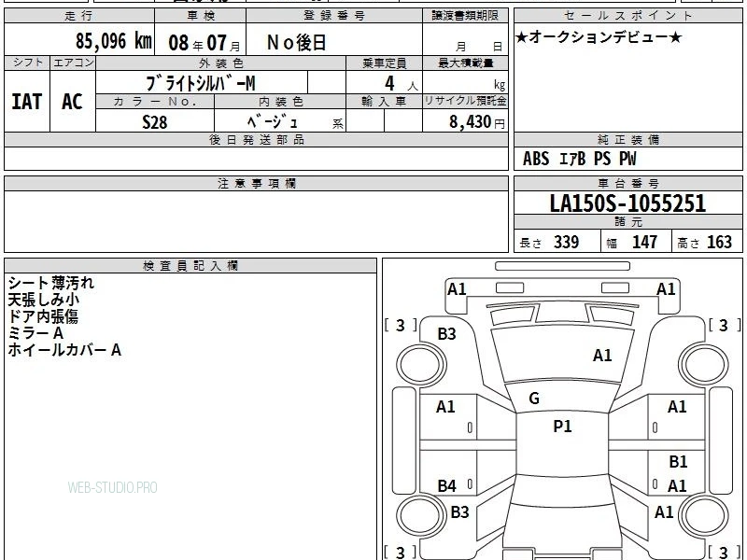The image size is (747, 560).
Task: Click the kg unit in max load cell
Action: [x=500, y=85]
